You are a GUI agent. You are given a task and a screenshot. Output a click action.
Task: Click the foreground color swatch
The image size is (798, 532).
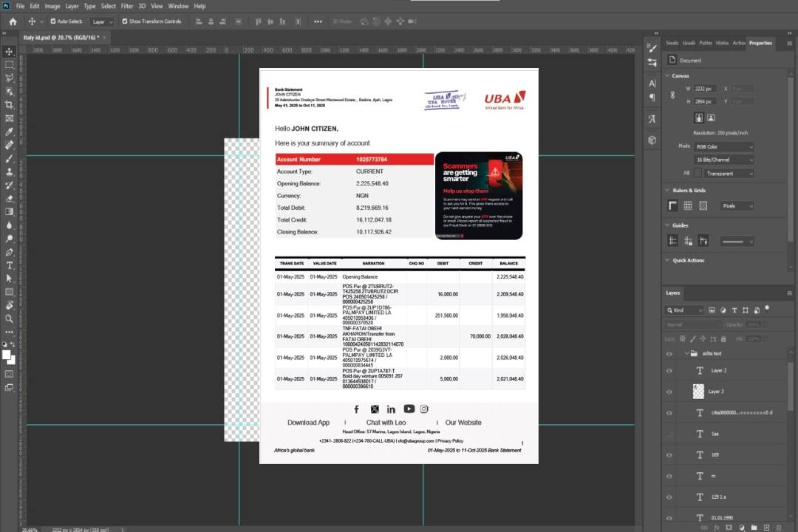(6, 355)
